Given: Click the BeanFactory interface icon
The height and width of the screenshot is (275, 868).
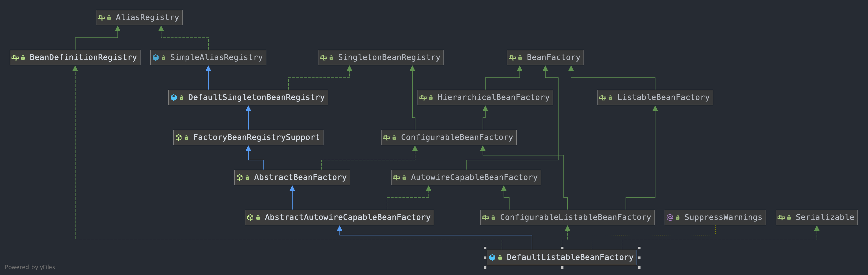Looking at the screenshot, I should (512, 58).
